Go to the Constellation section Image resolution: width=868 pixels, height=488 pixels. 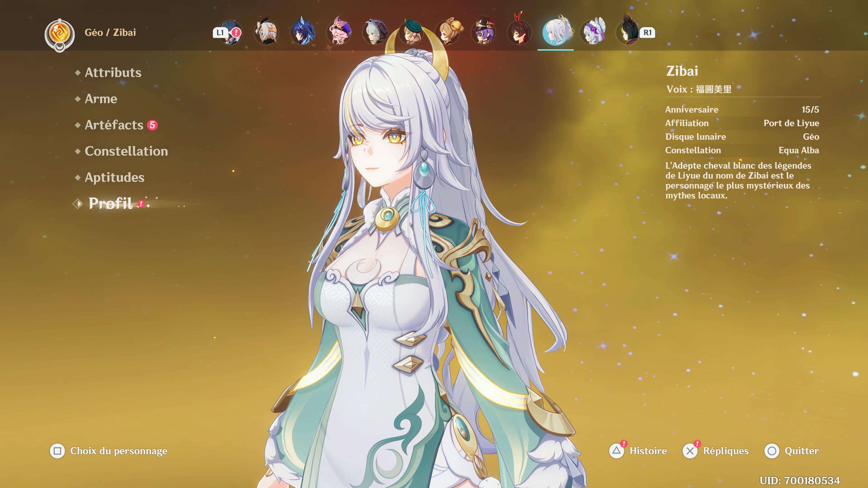pos(126,151)
